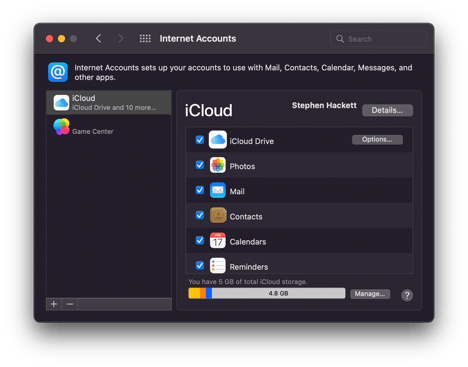
Task: Click the iCloud Drive cloud icon
Action: click(x=218, y=140)
